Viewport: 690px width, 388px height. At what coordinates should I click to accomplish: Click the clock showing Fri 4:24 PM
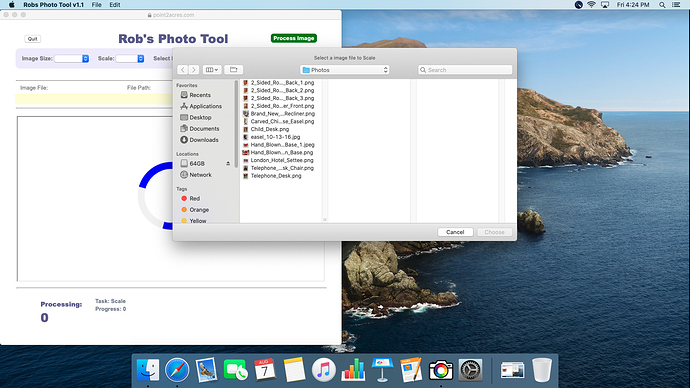(x=633, y=4)
